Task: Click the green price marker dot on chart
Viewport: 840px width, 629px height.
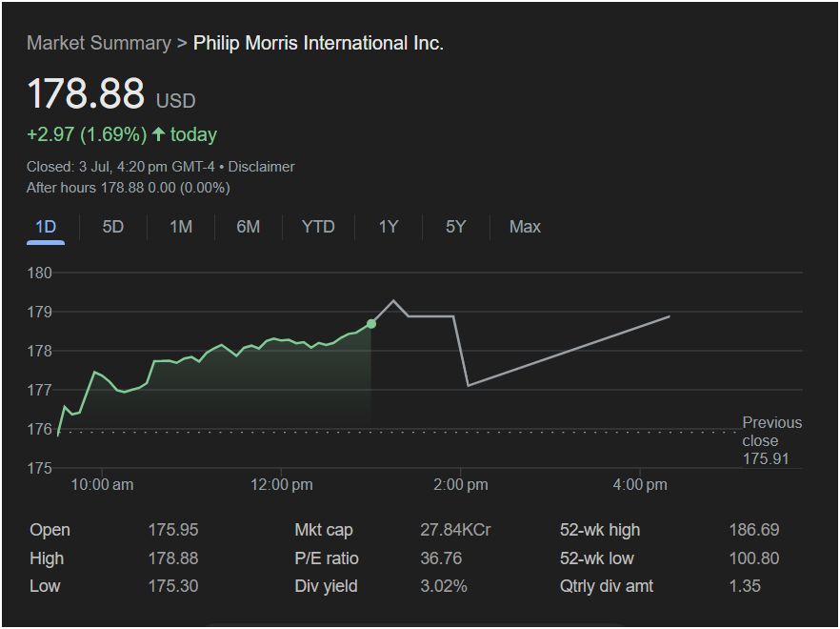Action: click(x=371, y=324)
